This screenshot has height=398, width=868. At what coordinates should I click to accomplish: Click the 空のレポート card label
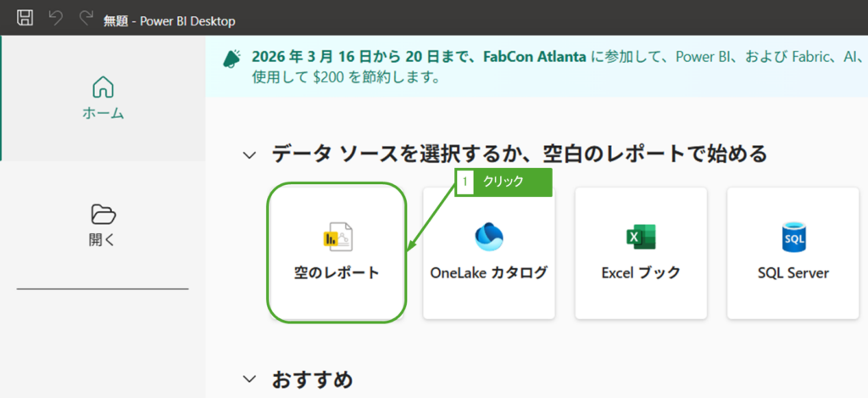tap(337, 273)
